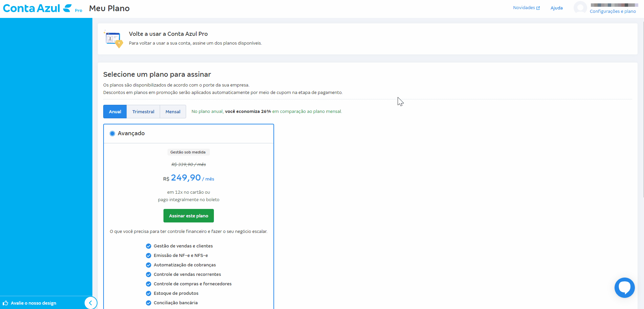
Task: Switch to the Mensal billing tab
Action: tap(173, 111)
